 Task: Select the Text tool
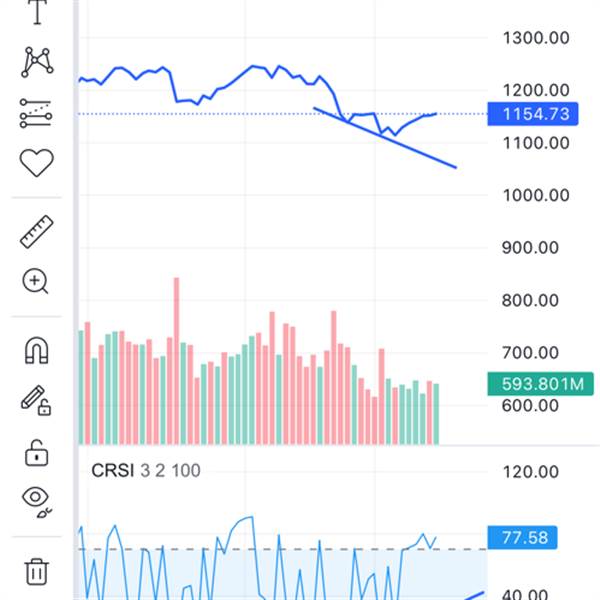(x=37, y=12)
